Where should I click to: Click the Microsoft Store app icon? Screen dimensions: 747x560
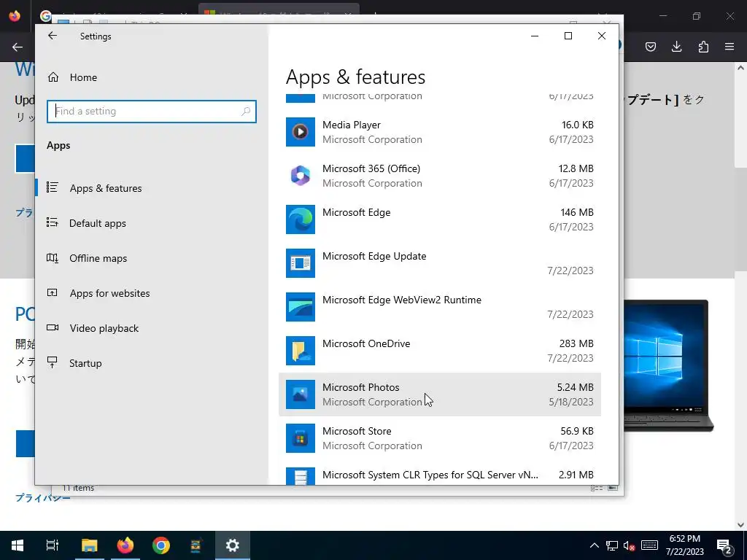point(300,438)
